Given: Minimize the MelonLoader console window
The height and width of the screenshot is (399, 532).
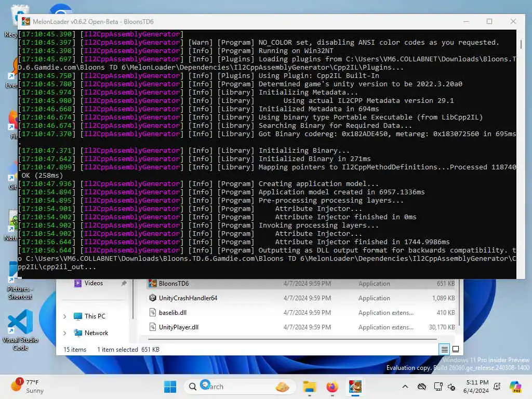Looking at the screenshot, I should pos(466,21).
